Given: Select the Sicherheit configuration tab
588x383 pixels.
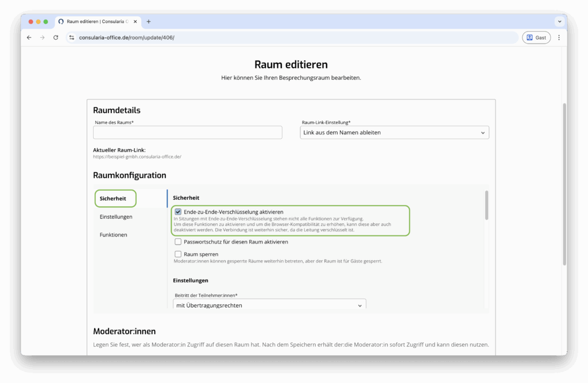Looking at the screenshot, I should pos(113,199).
